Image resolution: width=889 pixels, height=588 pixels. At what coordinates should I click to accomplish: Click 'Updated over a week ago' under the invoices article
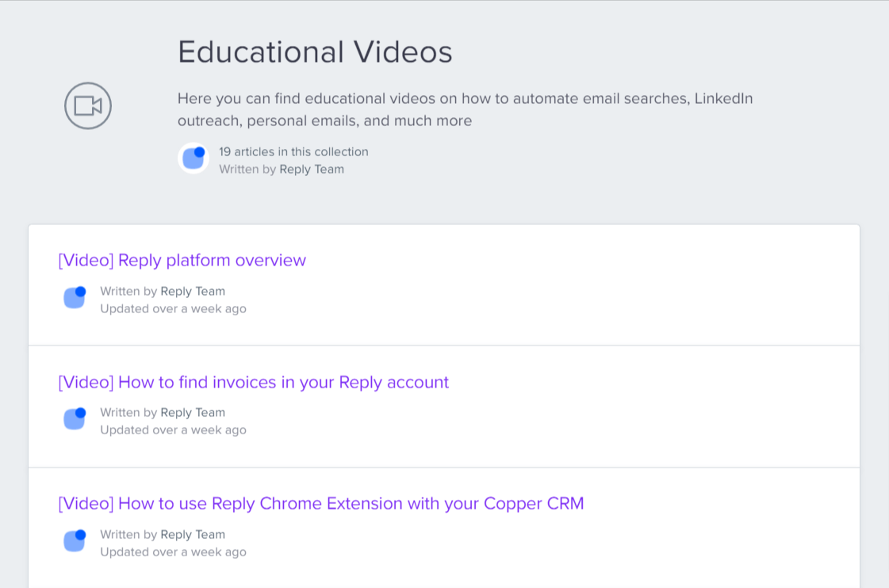coord(173,430)
